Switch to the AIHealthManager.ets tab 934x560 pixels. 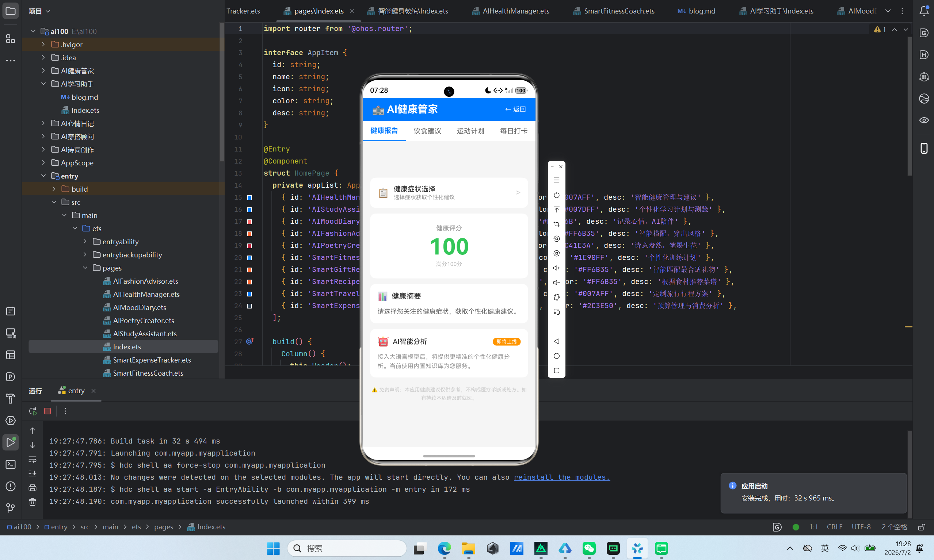(x=511, y=11)
